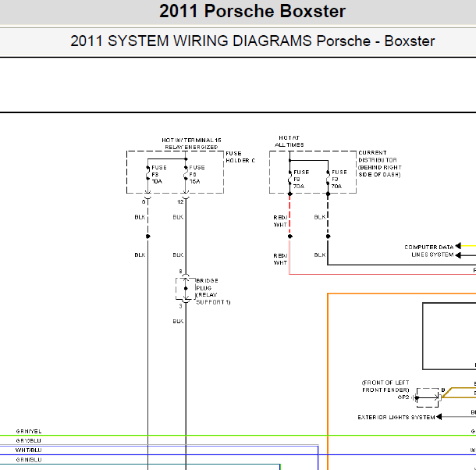Click the "BLK" label directly below the bridge plug
Image resolution: width=476 pixels, height=470 pixels.
178,321
